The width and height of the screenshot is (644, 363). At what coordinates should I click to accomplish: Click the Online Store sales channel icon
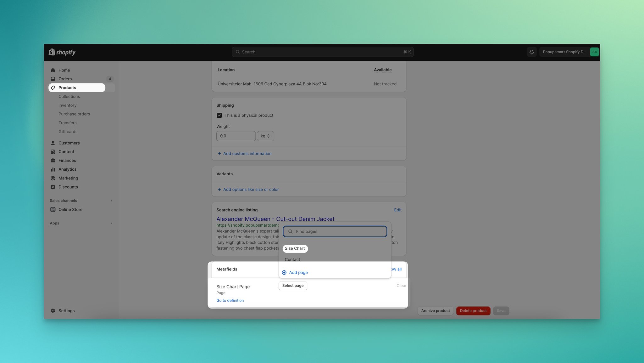tap(53, 209)
